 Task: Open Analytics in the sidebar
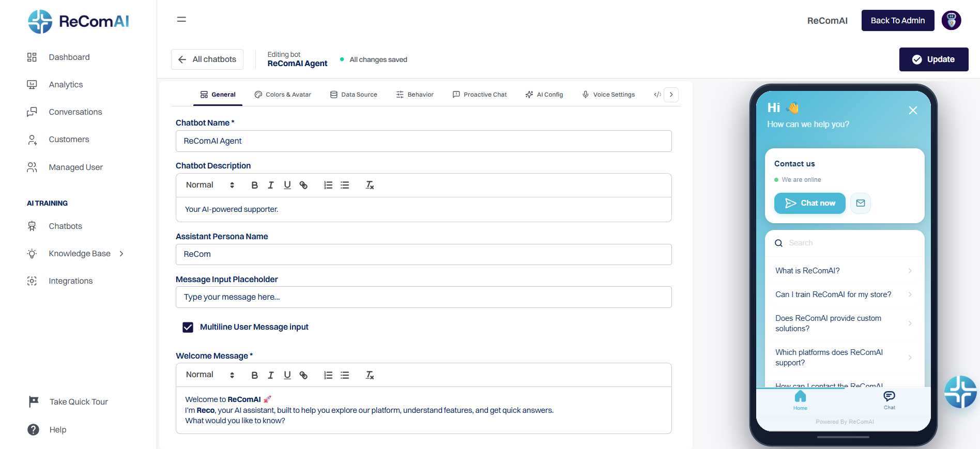pyautogui.click(x=55, y=85)
